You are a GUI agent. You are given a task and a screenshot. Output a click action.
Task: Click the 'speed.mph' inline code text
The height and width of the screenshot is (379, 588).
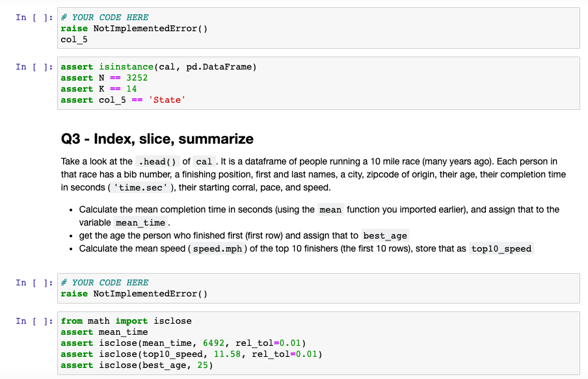(x=217, y=249)
